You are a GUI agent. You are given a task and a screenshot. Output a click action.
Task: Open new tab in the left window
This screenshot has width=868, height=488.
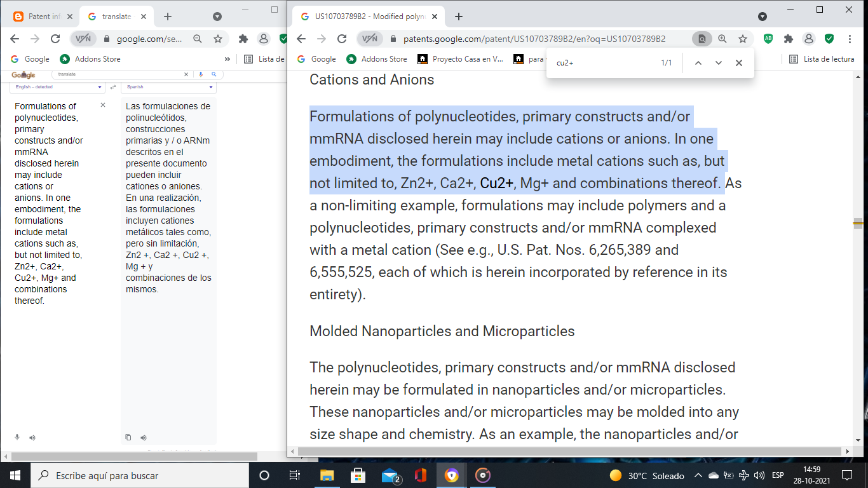click(x=168, y=17)
